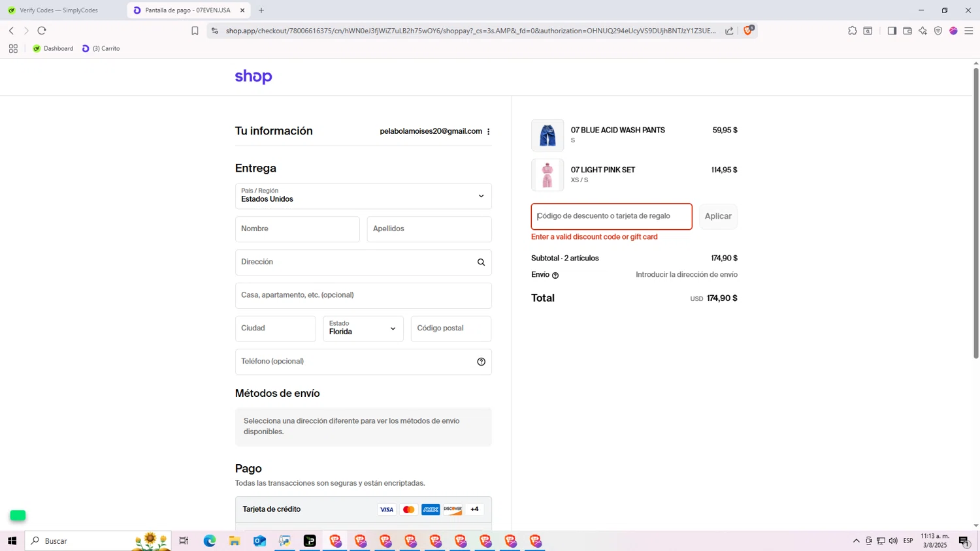
Task: Click the search icon in Dirección field
Action: [x=481, y=262]
